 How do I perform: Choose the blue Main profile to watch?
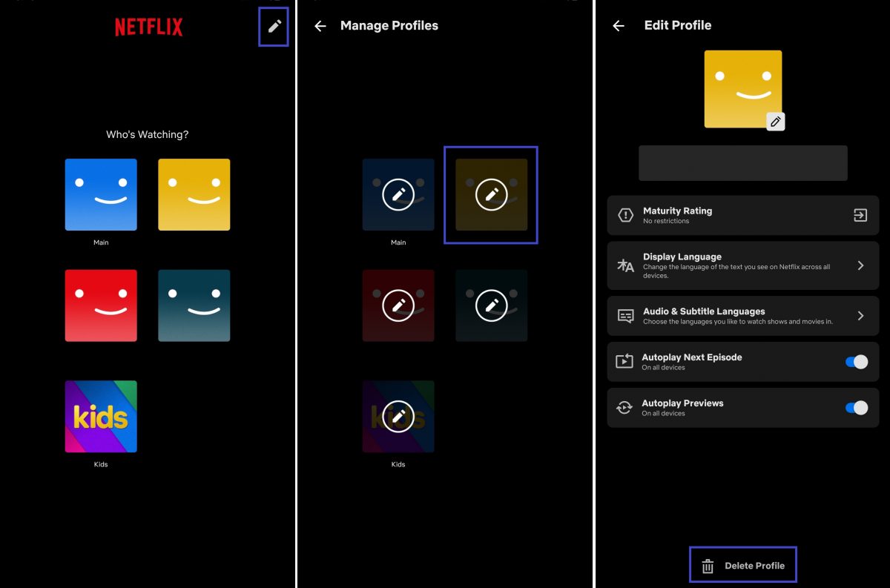101,195
